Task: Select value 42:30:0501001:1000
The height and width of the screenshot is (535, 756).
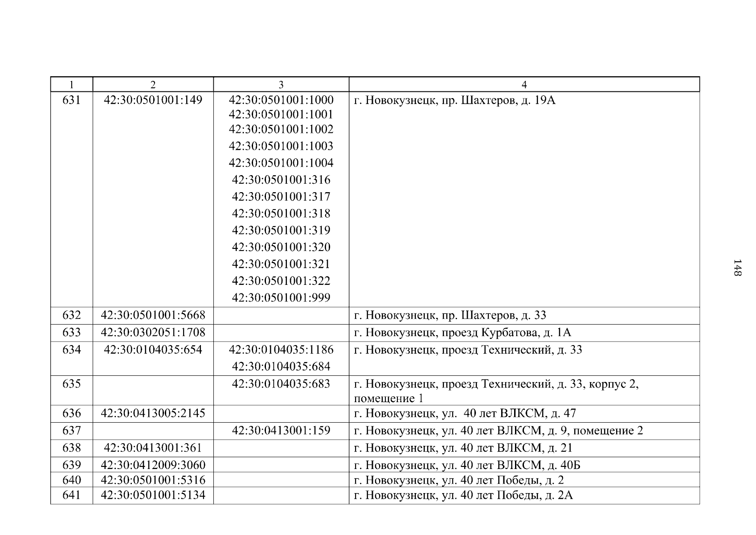Action: [x=281, y=100]
